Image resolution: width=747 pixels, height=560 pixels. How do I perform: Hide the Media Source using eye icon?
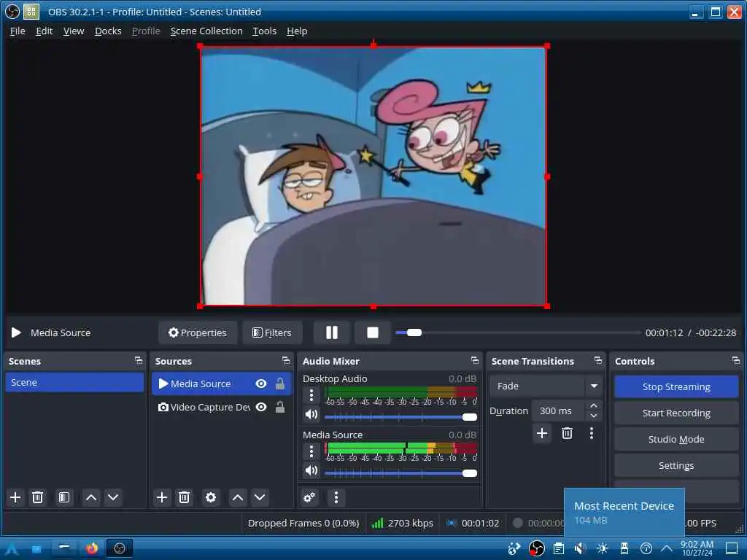[261, 384]
